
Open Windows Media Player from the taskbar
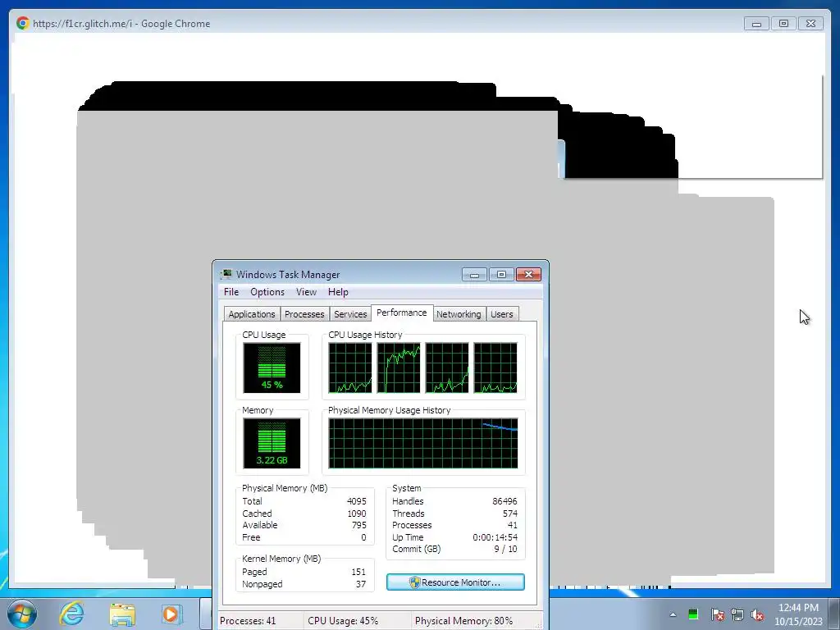(x=171, y=614)
